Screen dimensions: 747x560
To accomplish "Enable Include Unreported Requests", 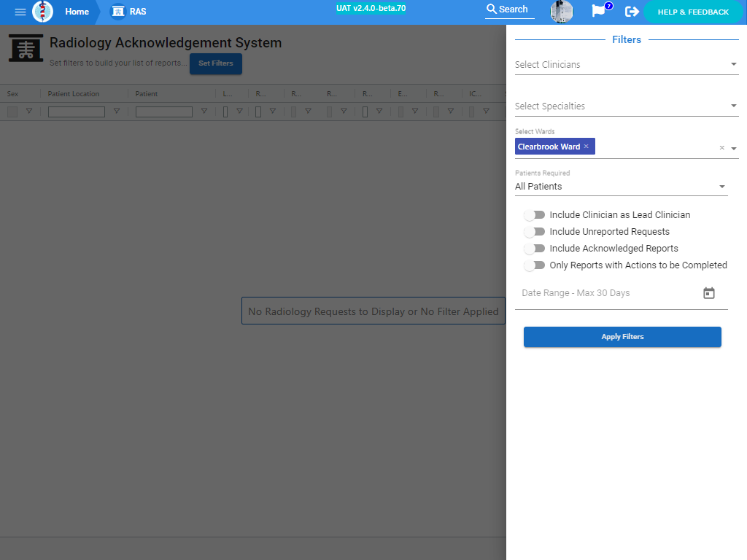I will pyautogui.click(x=535, y=232).
